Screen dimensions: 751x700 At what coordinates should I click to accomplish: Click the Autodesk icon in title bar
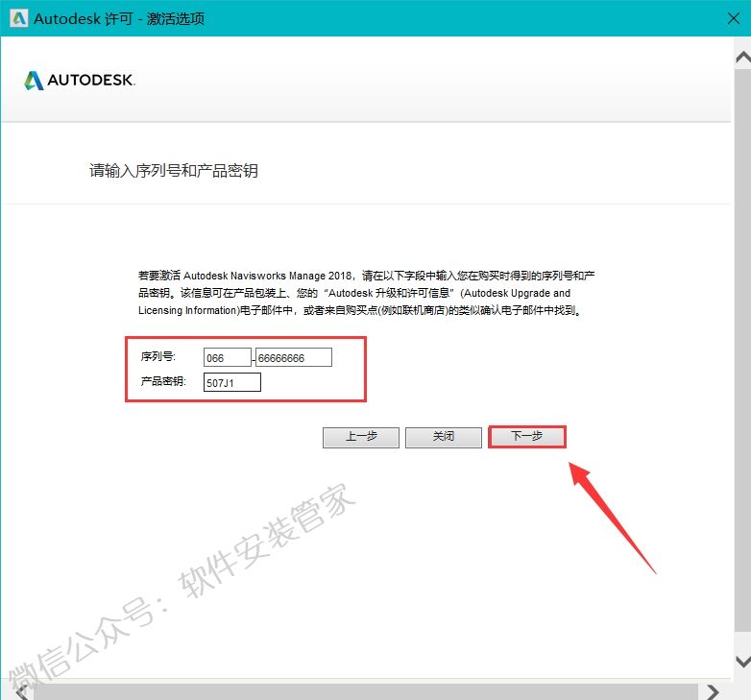tap(17, 18)
